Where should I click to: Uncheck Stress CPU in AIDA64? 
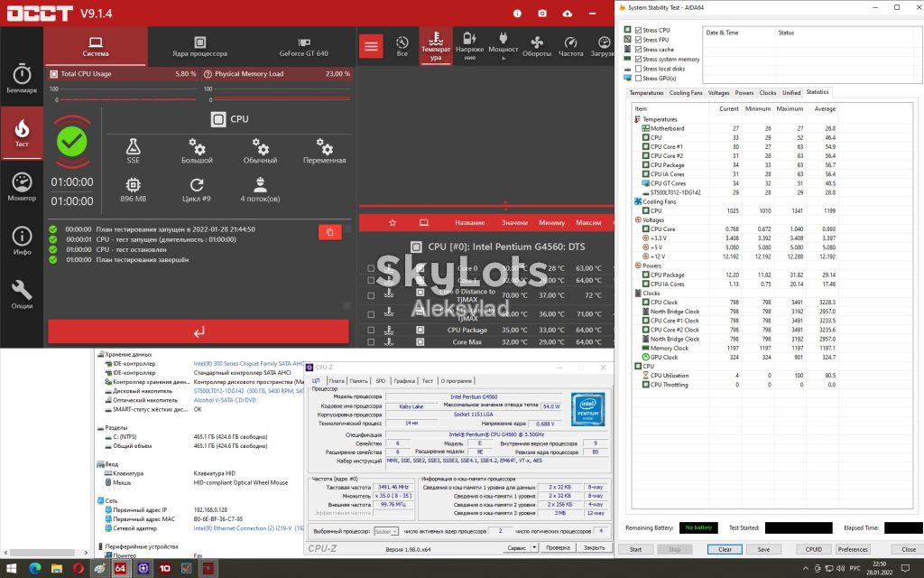pos(638,30)
